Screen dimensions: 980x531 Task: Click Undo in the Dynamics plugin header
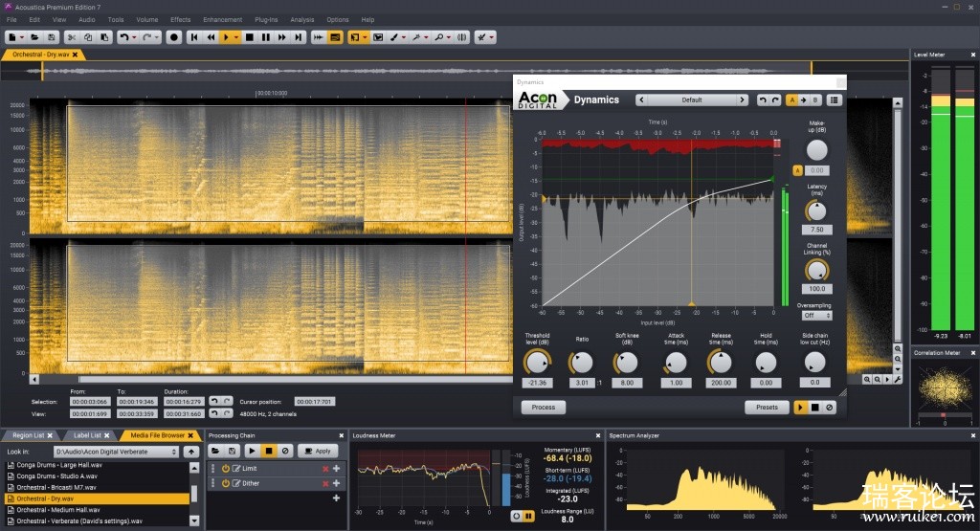coord(762,100)
